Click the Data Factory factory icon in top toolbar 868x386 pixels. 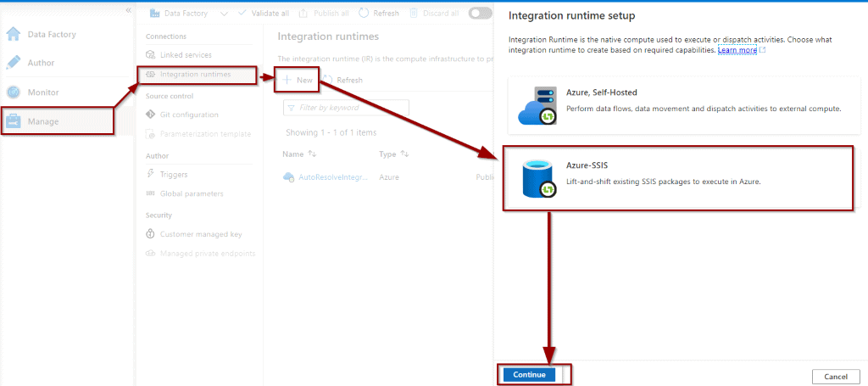[154, 14]
